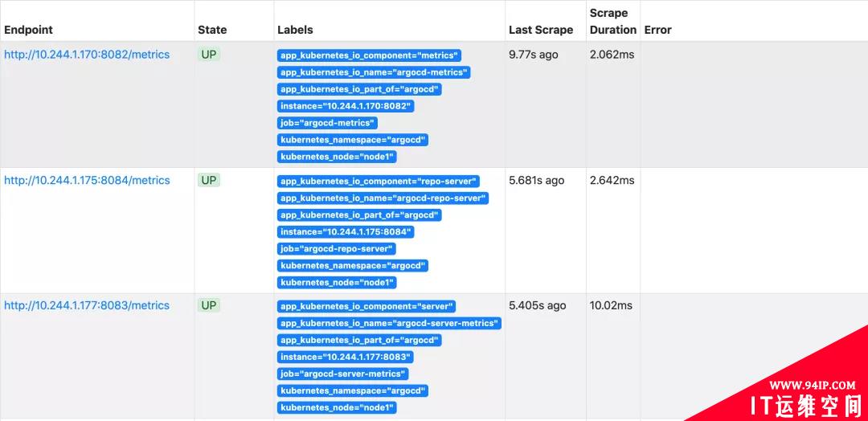Select app_kubernetes_io_part_of label in 10.244.1.175 row
The image size is (868, 421).
[x=359, y=215]
